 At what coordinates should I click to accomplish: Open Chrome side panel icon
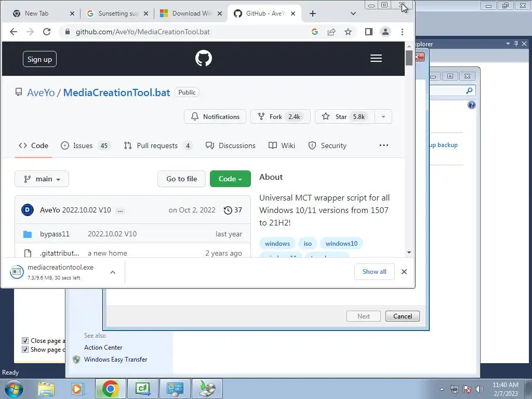click(x=369, y=32)
